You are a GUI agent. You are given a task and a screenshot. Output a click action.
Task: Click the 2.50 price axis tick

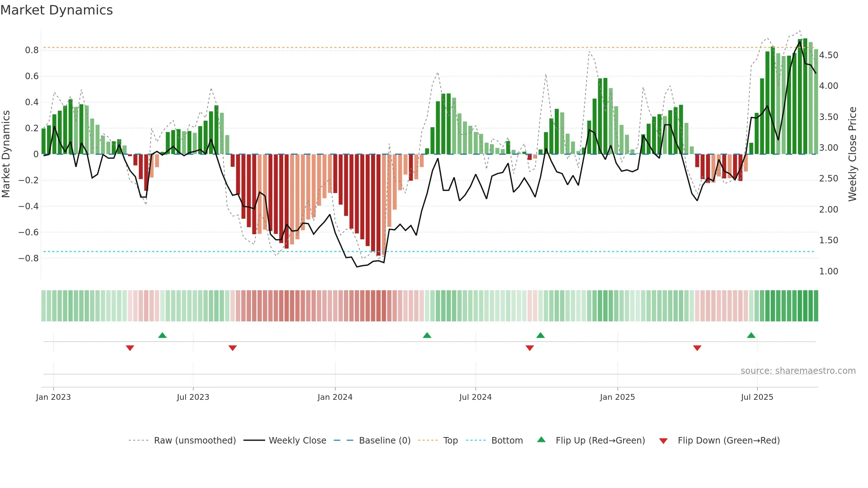tap(829, 179)
